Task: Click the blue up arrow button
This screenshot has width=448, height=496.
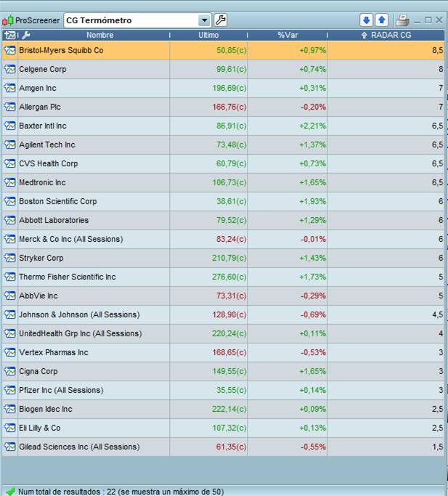Action: pyautogui.click(x=381, y=20)
